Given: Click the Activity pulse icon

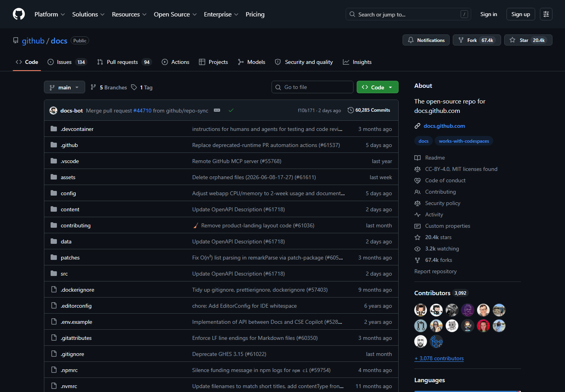Looking at the screenshot, I should pyautogui.click(x=417, y=214).
